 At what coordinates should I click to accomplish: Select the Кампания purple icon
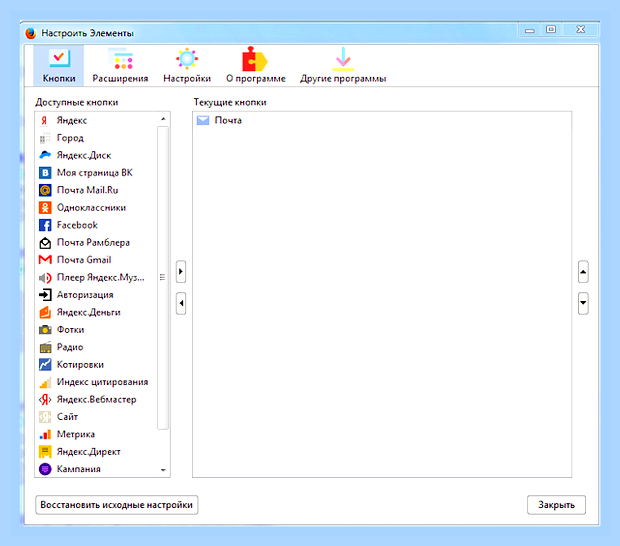(x=45, y=469)
